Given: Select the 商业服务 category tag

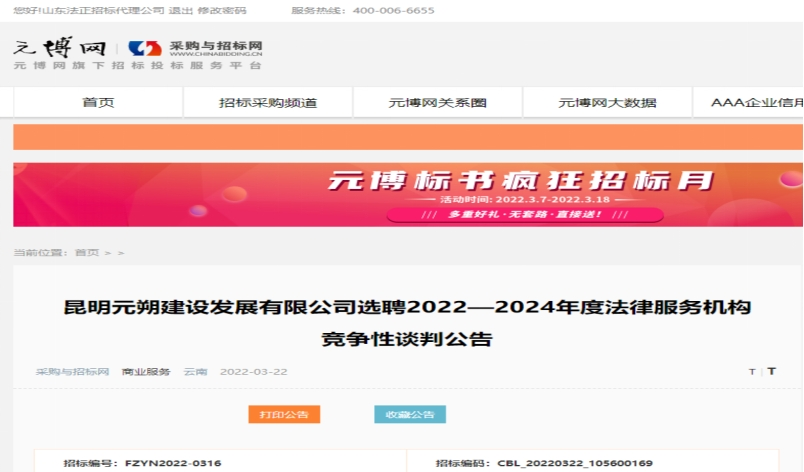Looking at the screenshot, I should point(146,371).
